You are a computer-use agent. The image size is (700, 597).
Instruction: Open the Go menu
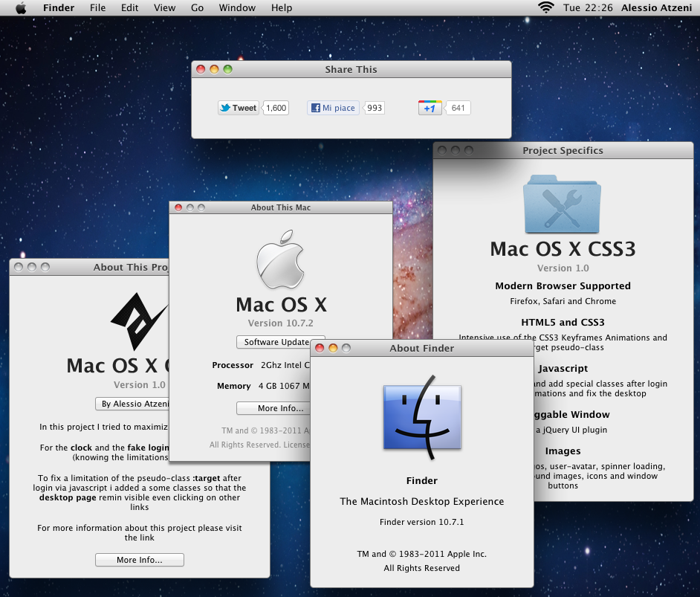click(197, 7)
